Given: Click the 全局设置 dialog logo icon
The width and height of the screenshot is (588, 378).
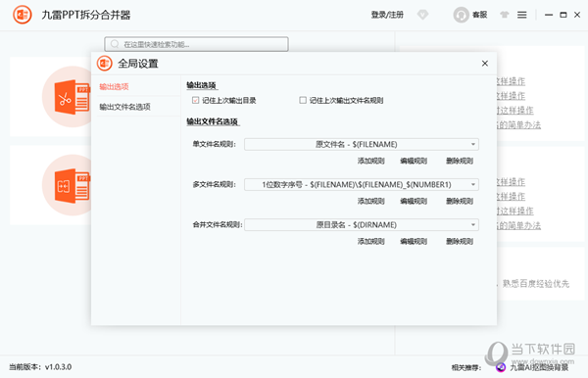Looking at the screenshot, I should 105,64.
